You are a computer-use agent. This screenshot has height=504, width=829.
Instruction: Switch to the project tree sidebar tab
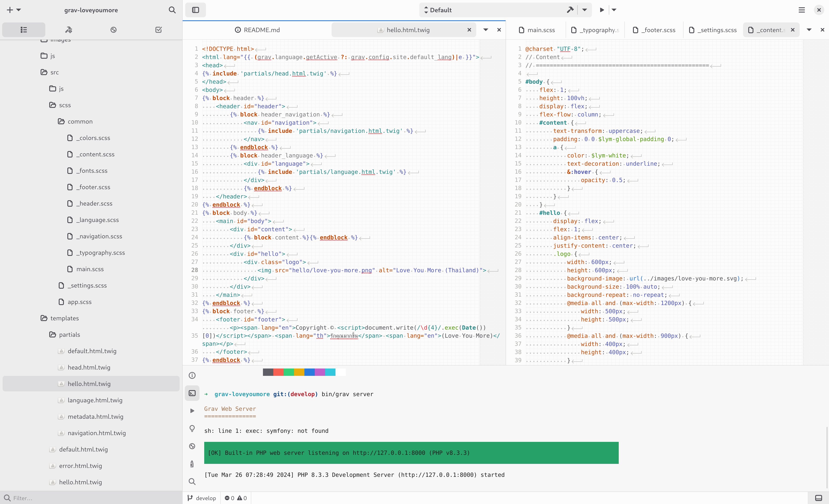24,30
